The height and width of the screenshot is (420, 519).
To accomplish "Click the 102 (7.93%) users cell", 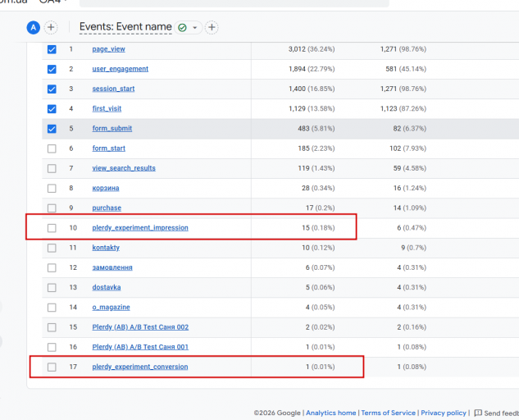I will 407,148.
